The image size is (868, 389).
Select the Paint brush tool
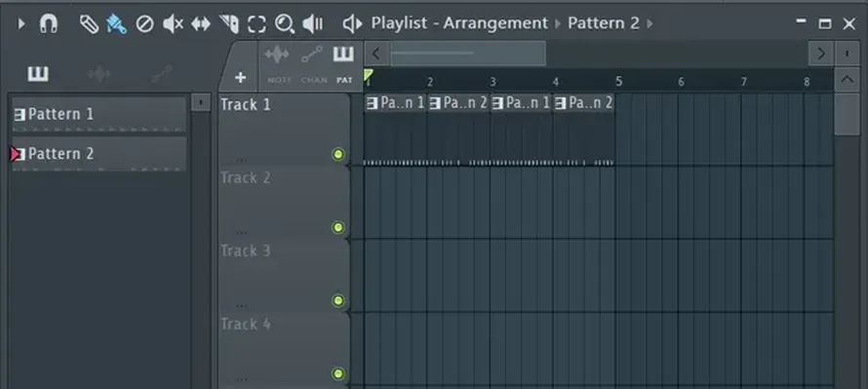pyautogui.click(x=117, y=23)
